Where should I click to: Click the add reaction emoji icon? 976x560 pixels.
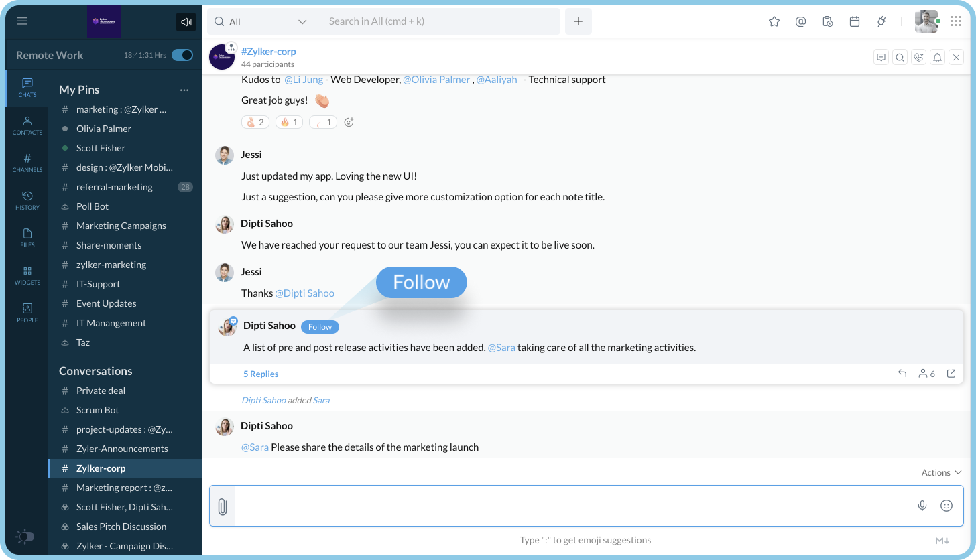point(349,122)
